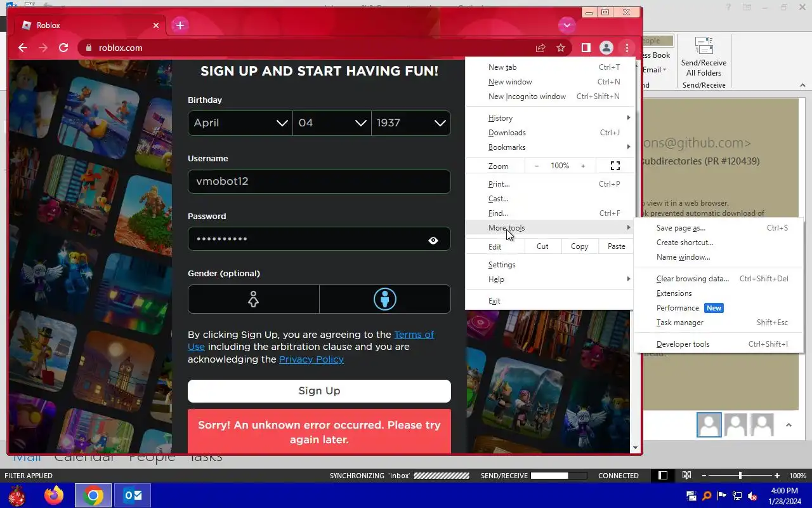The image size is (812, 508).
Task: Click the Username field containing vmobot12
Action: (x=319, y=182)
